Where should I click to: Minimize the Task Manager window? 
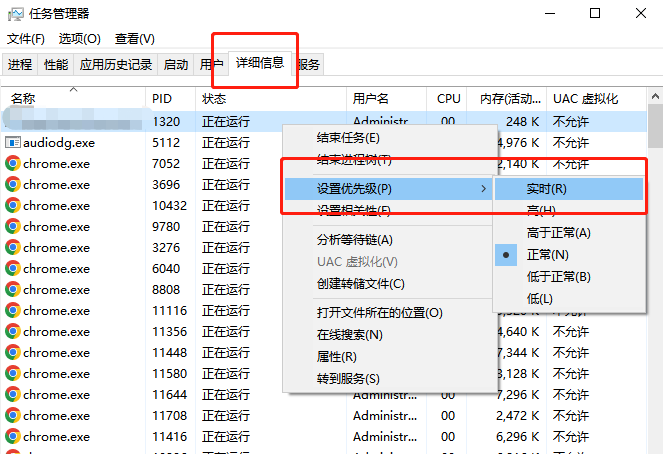550,14
